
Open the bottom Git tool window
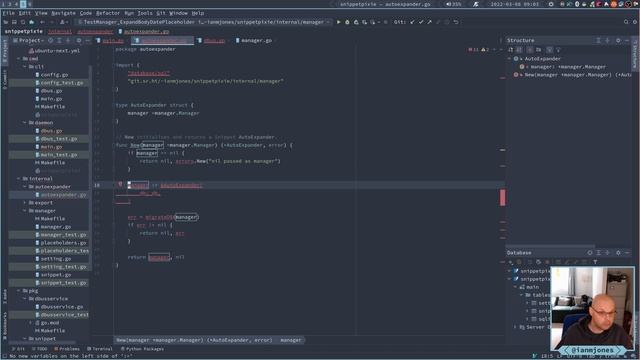click(18, 349)
